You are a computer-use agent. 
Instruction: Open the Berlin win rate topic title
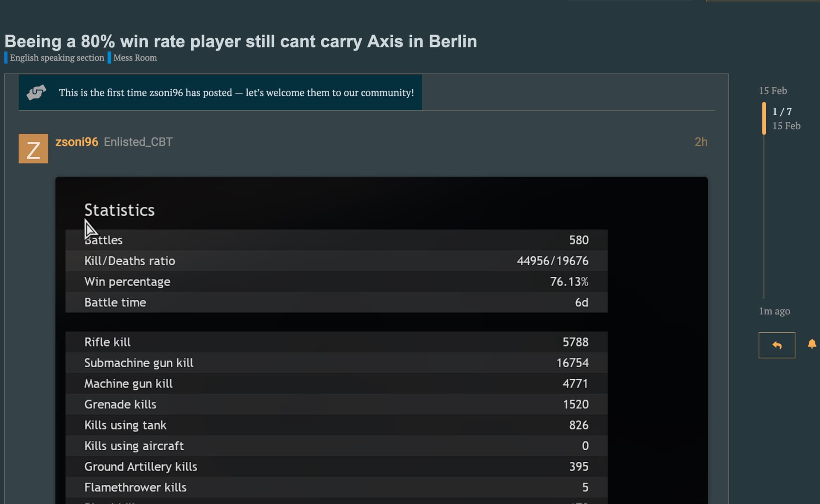click(240, 41)
